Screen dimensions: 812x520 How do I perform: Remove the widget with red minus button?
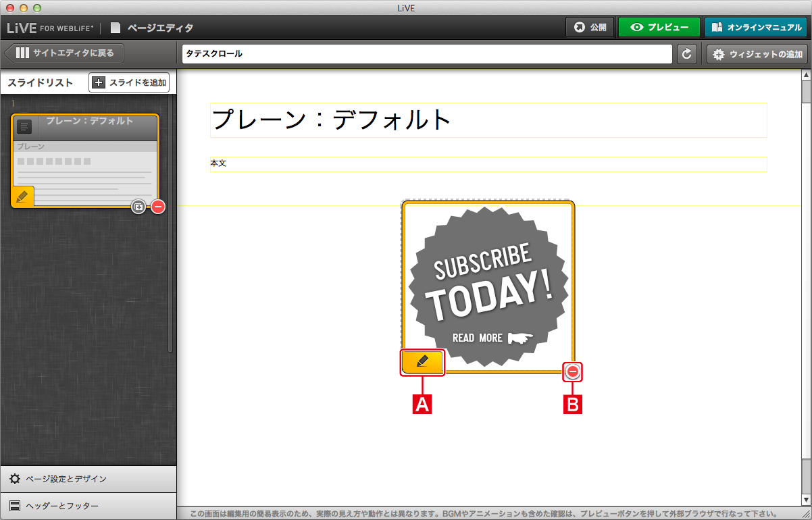[x=573, y=371]
